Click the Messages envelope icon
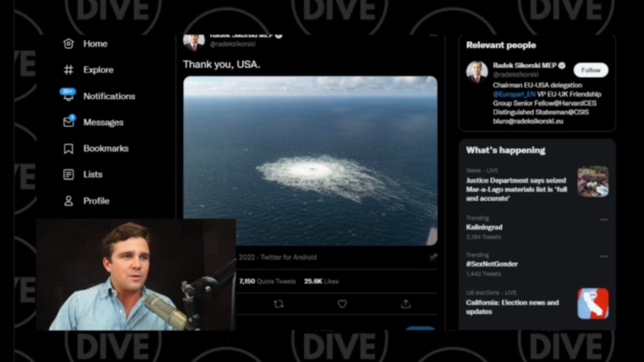The image size is (644, 362). click(x=69, y=122)
